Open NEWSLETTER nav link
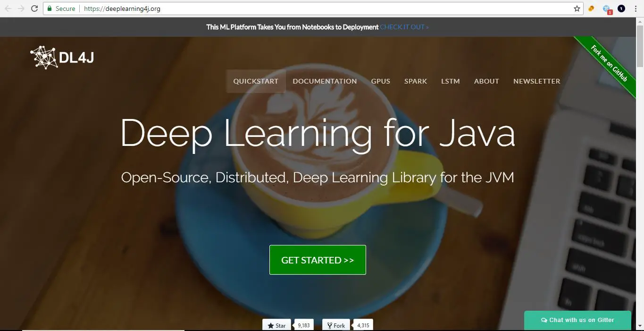This screenshot has width=644, height=331. [x=537, y=81]
